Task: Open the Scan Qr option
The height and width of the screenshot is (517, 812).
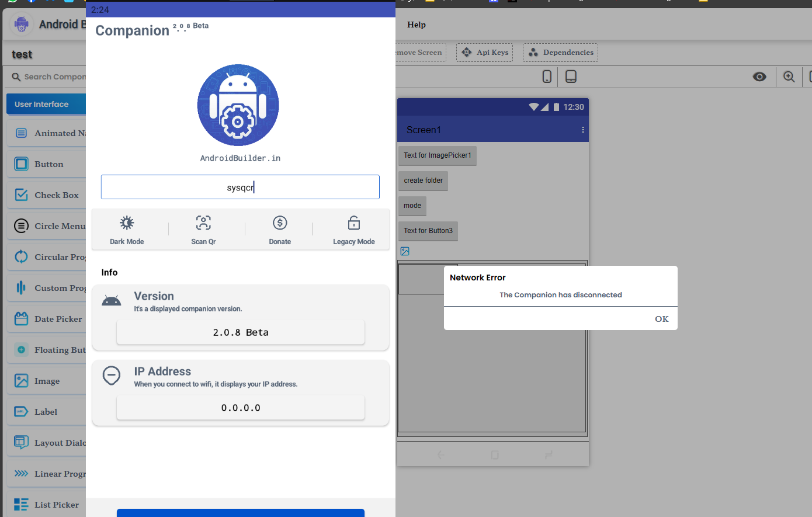Action: pyautogui.click(x=203, y=230)
